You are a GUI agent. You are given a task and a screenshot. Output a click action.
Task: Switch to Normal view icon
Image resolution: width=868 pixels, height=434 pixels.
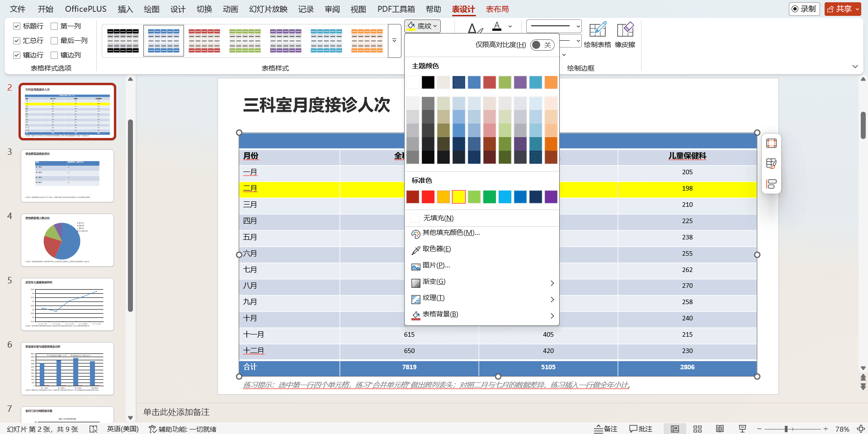(675, 429)
